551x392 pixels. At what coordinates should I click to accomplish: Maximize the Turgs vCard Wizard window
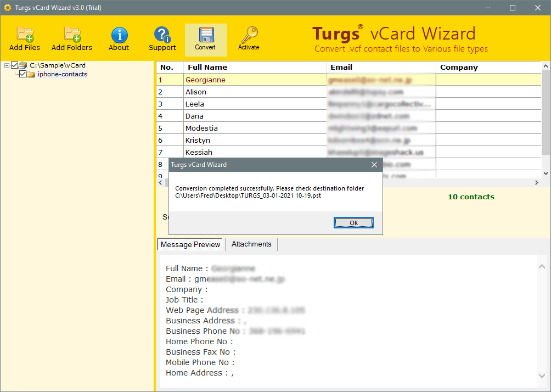coord(513,7)
